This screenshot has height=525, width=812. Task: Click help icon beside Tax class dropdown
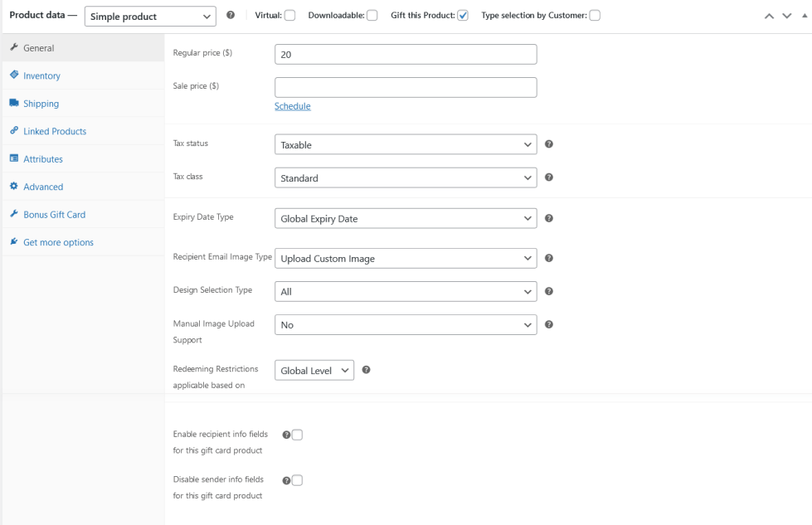click(549, 177)
